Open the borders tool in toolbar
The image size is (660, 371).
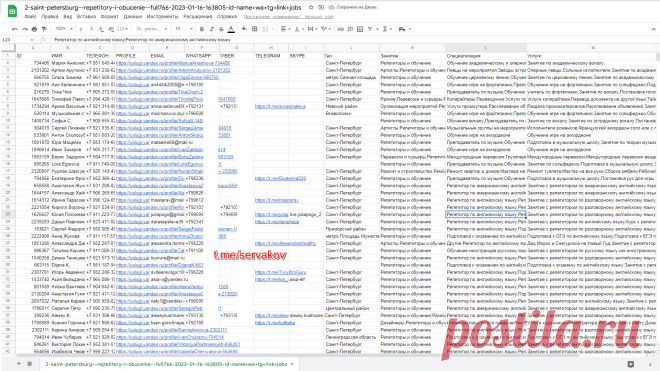pos(255,29)
